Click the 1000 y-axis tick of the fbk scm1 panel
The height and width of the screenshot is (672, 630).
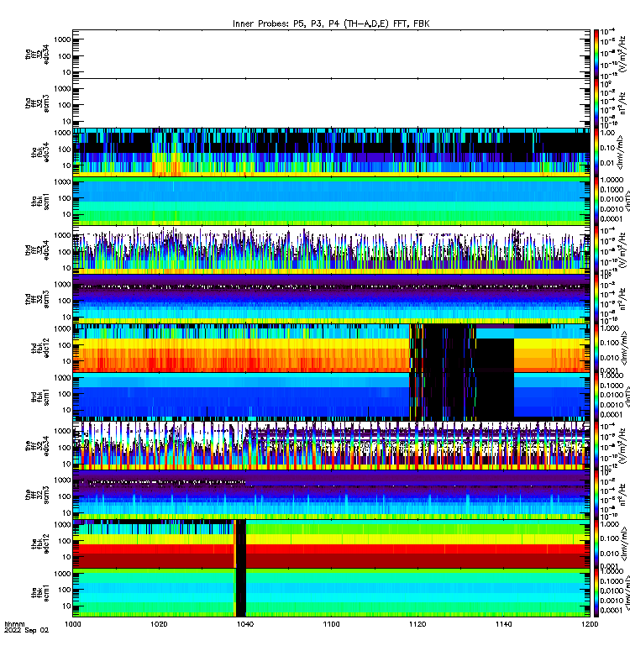coord(62,574)
